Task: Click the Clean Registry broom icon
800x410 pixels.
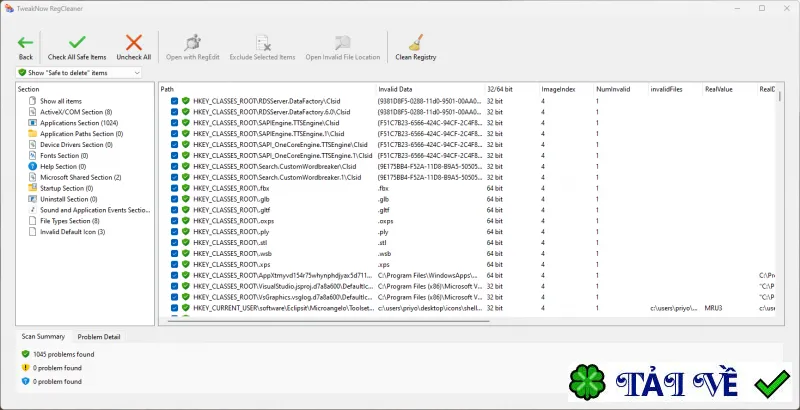Action: tap(416, 42)
